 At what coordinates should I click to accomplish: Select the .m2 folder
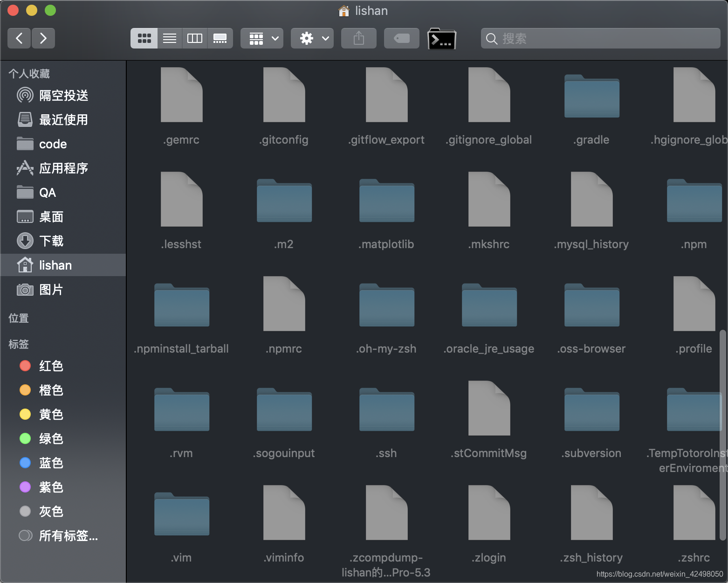click(x=284, y=201)
